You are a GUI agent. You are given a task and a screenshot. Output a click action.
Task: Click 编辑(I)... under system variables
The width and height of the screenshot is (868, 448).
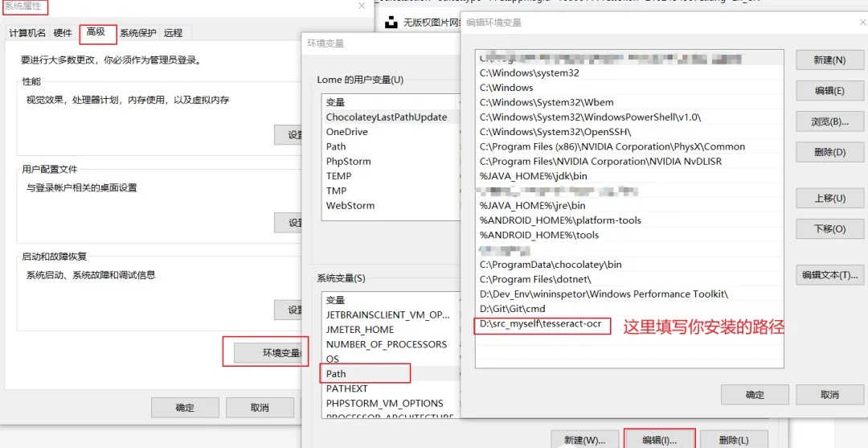click(x=659, y=440)
